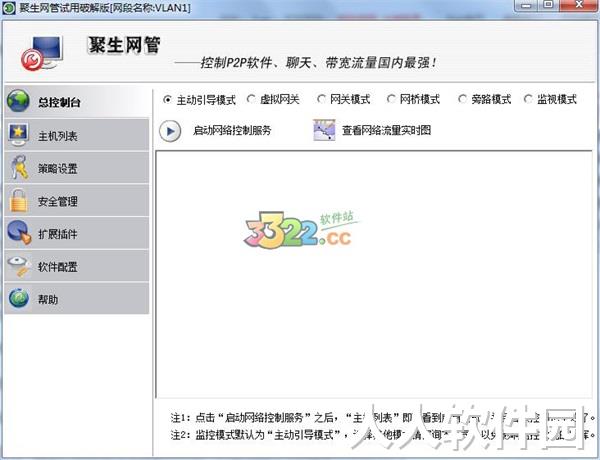Close the 聚生网管 window

(x=579, y=5)
